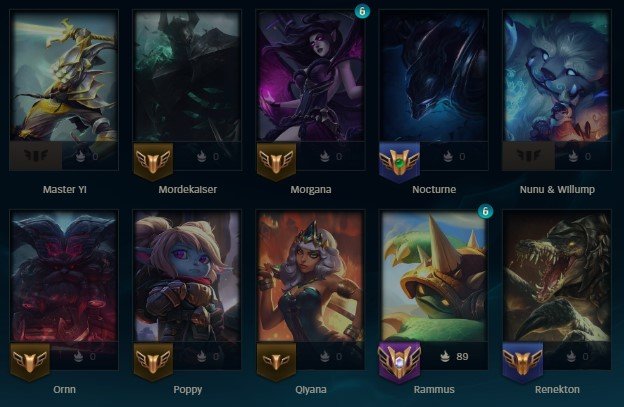Open Morgana champion portrait
The width and height of the screenshot is (624, 407).
311,76
